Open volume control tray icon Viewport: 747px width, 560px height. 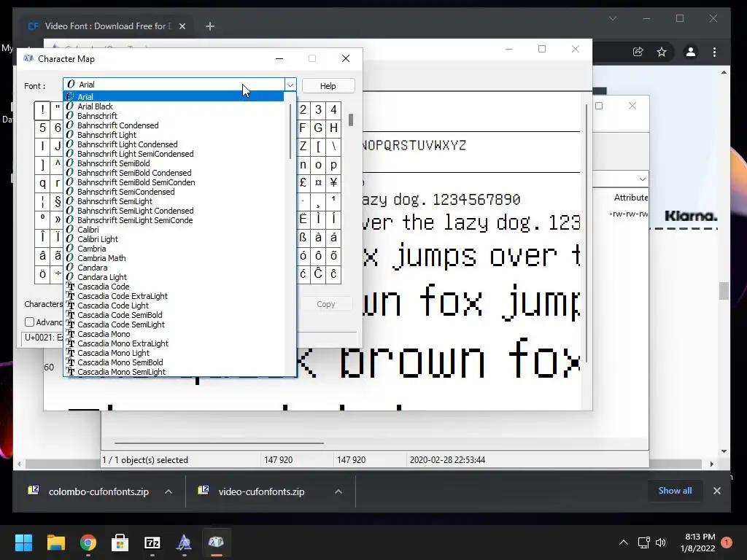[661, 542]
